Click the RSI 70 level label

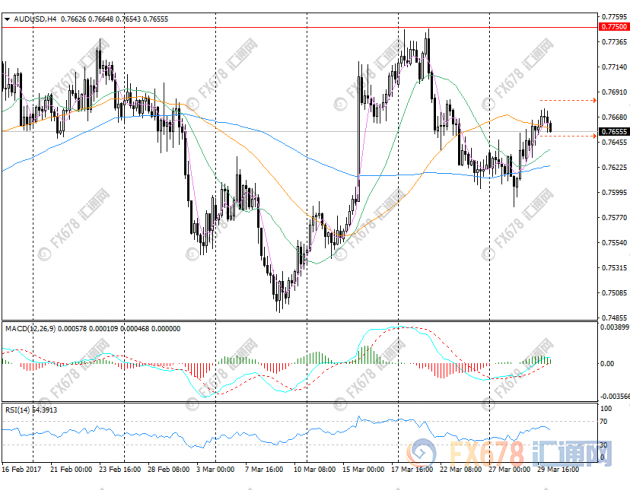[x=606, y=423]
